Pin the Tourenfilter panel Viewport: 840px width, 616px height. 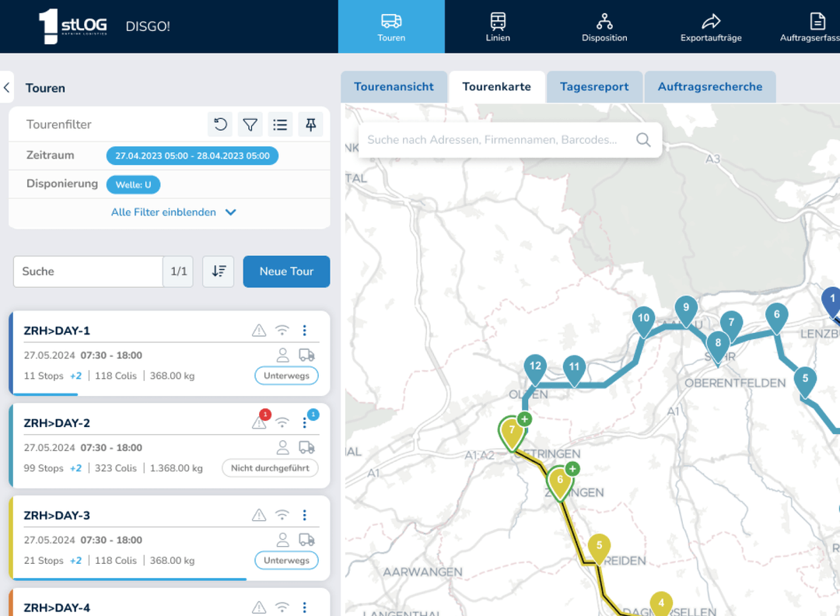310,124
